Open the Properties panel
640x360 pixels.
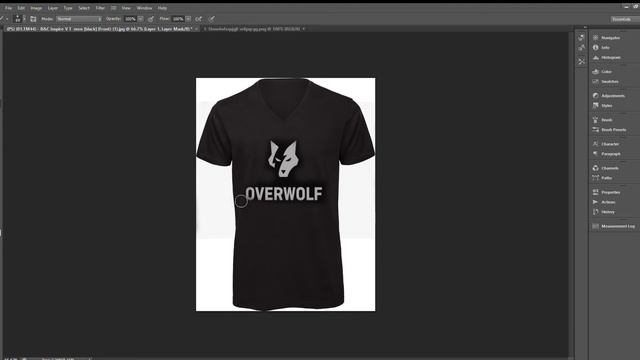[607, 192]
